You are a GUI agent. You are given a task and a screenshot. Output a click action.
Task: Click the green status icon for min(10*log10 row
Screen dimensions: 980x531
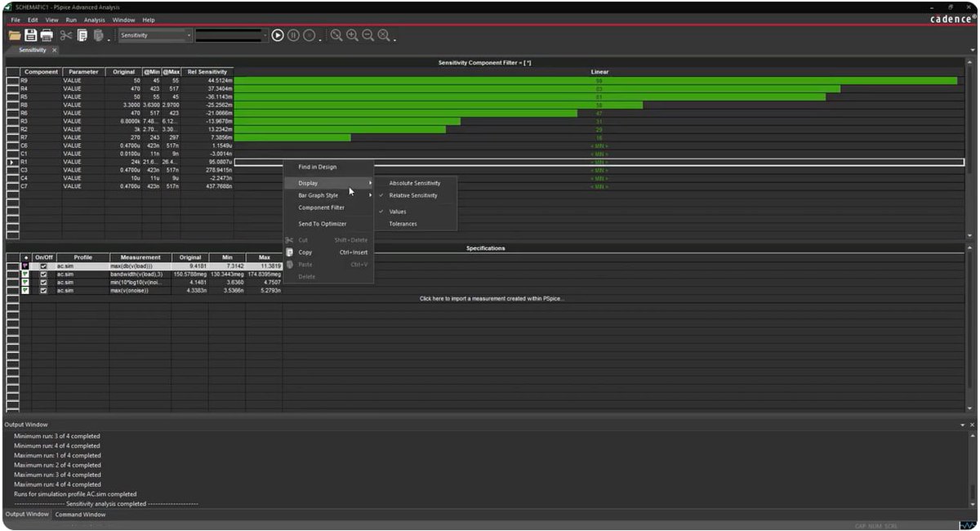25,283
